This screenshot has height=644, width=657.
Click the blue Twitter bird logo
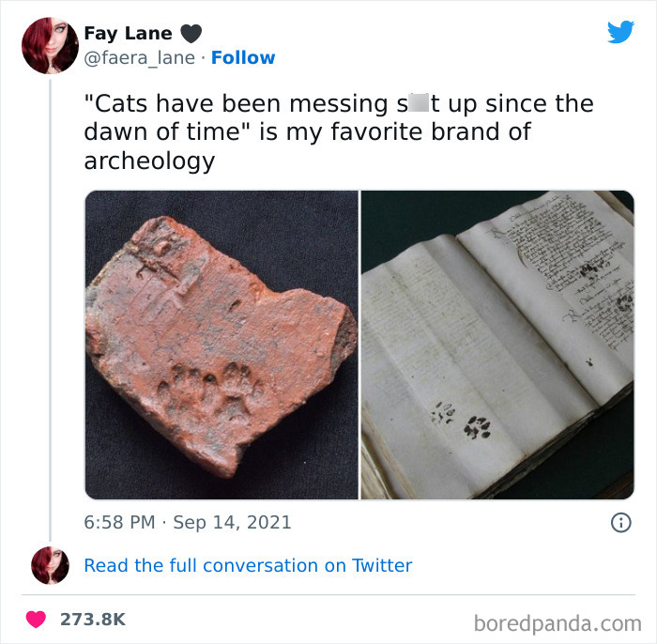(620, 31)
